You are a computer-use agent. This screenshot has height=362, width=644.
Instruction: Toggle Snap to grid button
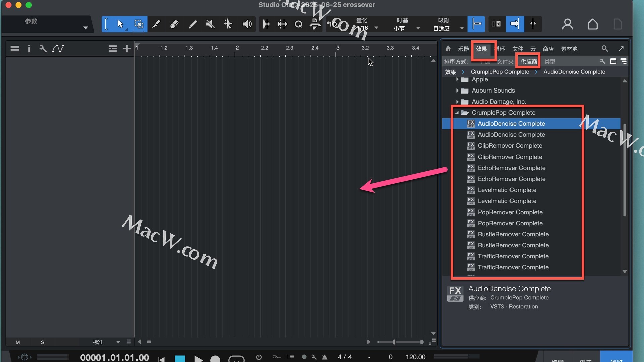pyautogui.click(x=476, y=24)
